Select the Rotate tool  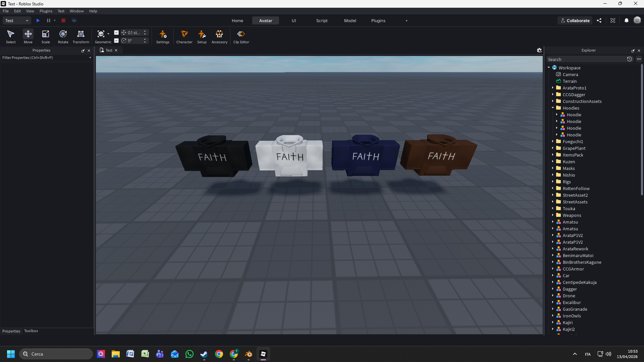click(x=63, y=36)
